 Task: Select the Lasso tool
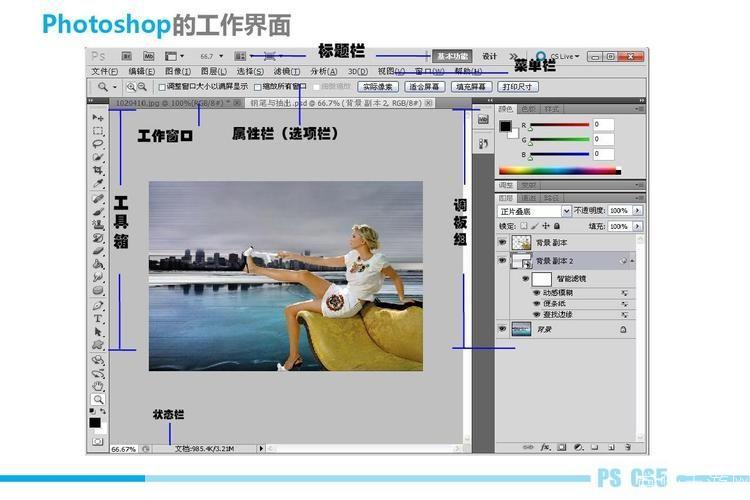point(98,144)
